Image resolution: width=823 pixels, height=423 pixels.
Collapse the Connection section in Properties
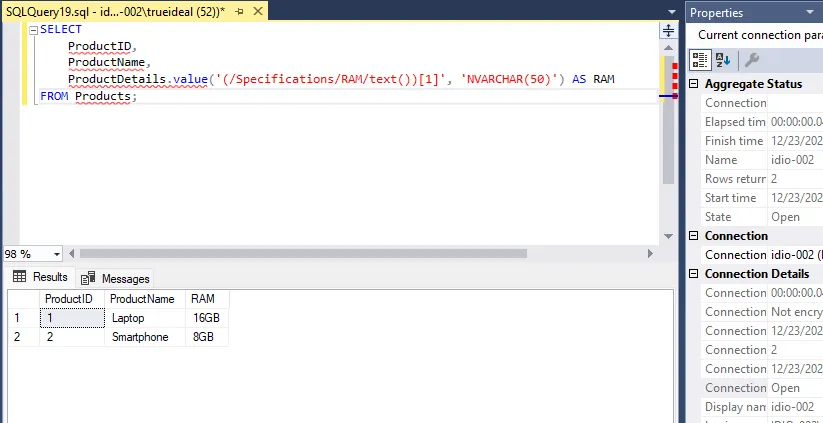(x=695, y=236)
